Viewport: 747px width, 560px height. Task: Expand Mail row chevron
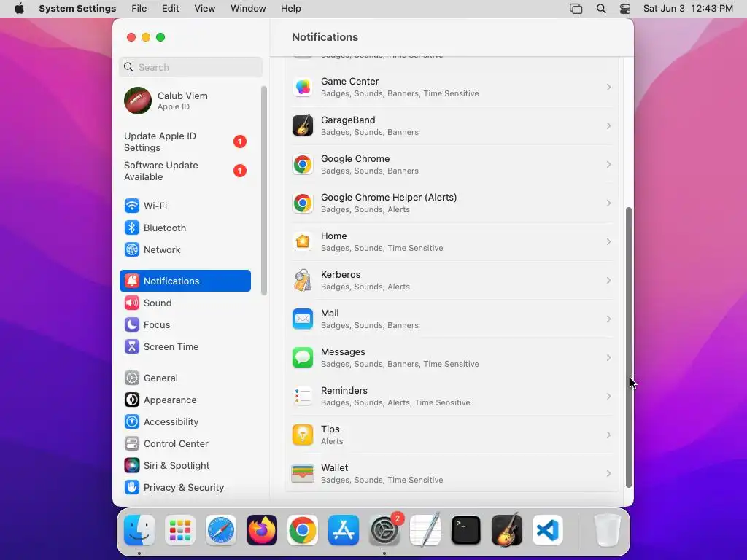point(609,319)
